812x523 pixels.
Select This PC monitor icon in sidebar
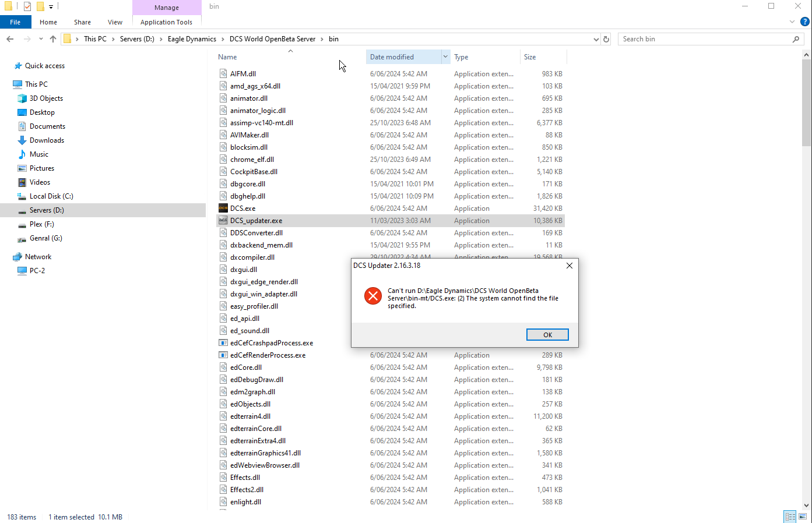click(x=17, y=84)
